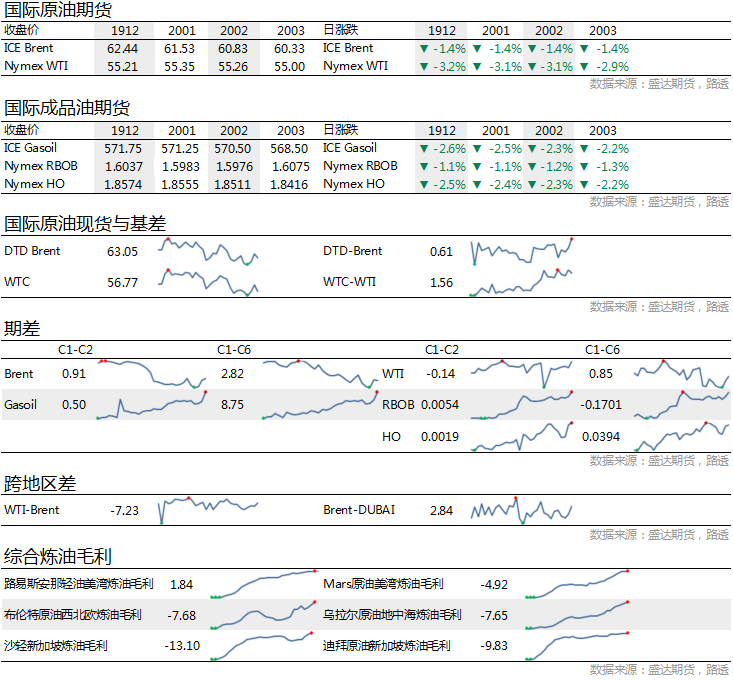
Task: Click the down arrow beside ICE Brent 2002 change
Action: tap(532, 48)
